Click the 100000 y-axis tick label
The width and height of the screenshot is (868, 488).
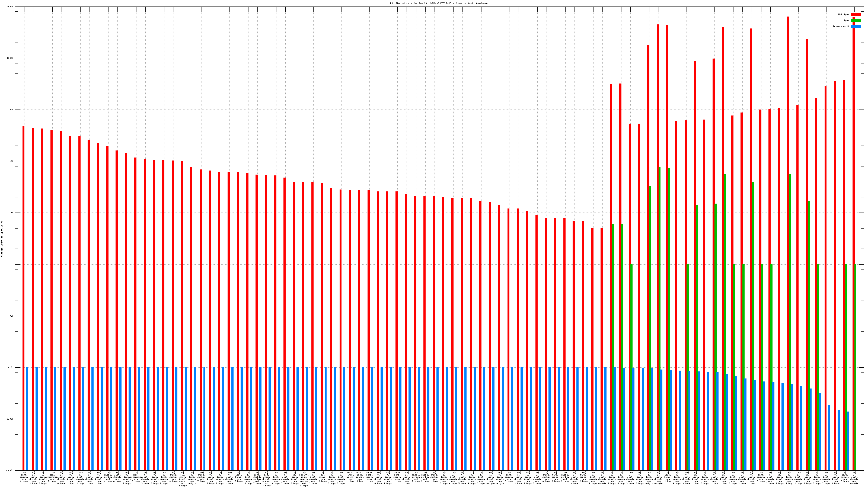tap(10, 7)
